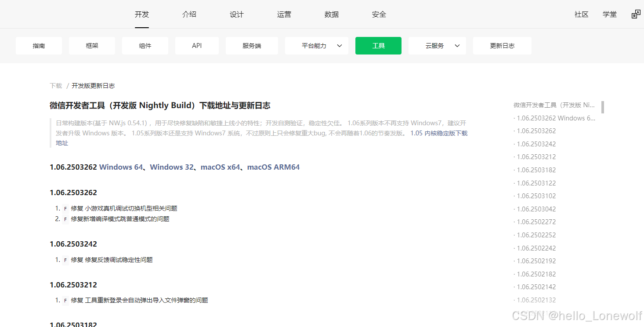Open the 介绍 top tab
Viewport: 644px width, 327px height.
(x=189, y=15)
